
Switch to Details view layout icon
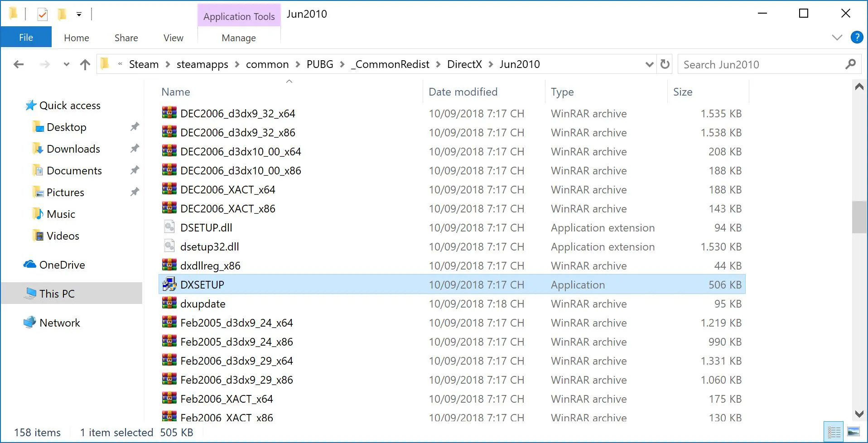click(x=834, y=432)
